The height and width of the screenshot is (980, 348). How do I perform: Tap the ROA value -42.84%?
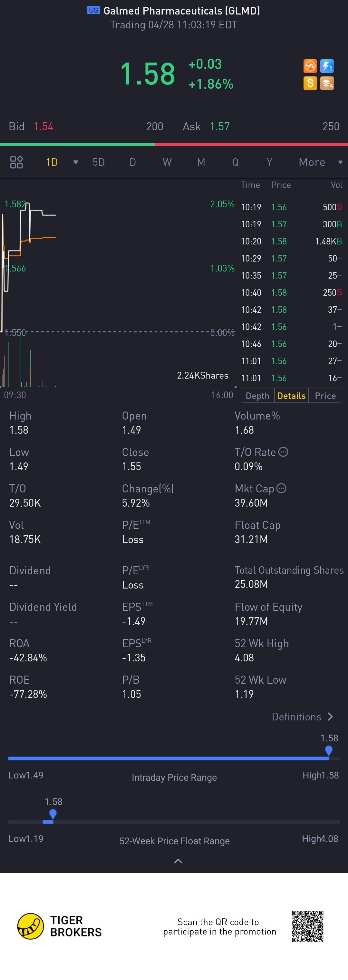pyautogui.click(x=28, y=658)
